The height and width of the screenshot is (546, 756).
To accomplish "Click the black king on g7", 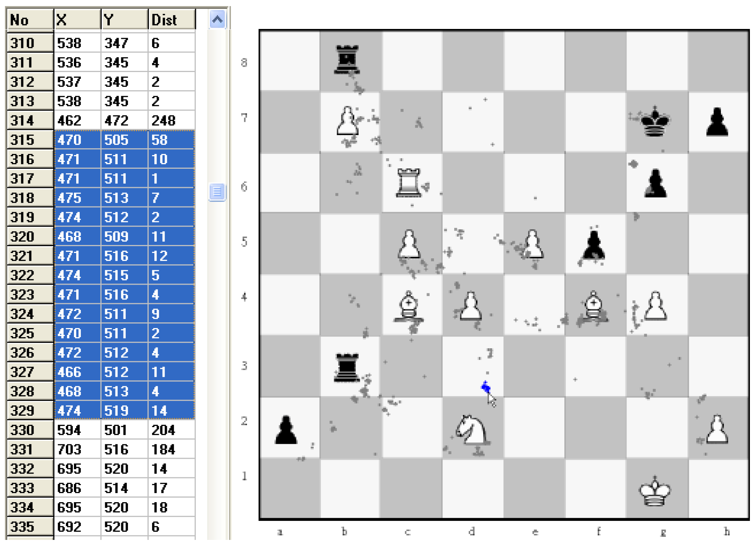I will [x=655, y=122].
